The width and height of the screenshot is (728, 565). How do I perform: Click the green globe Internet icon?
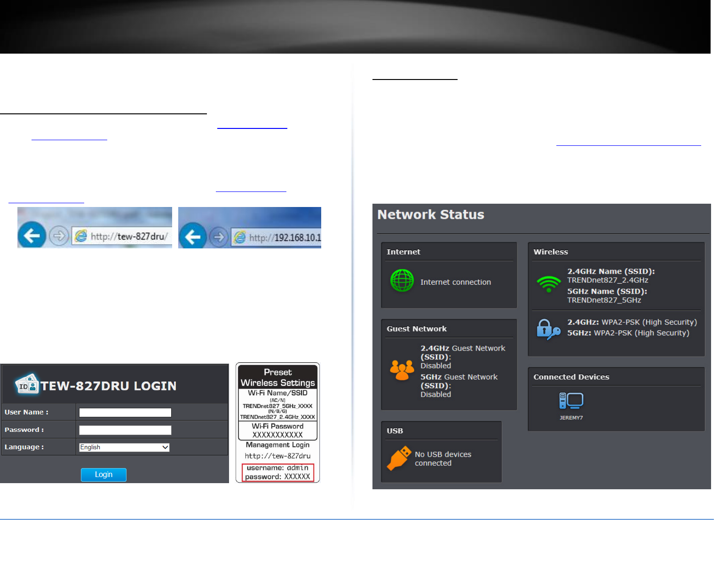(402, 281)
